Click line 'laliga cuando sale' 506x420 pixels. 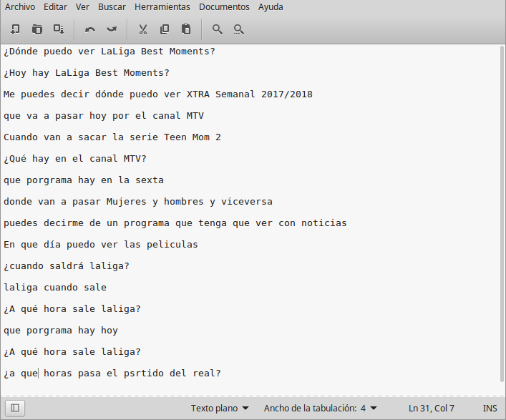(x=55, y=288)
